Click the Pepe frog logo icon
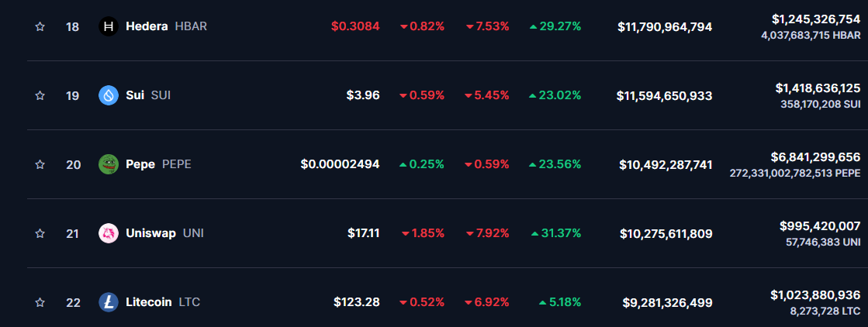This screenshot has height=327, width=868. click(108, 164)
